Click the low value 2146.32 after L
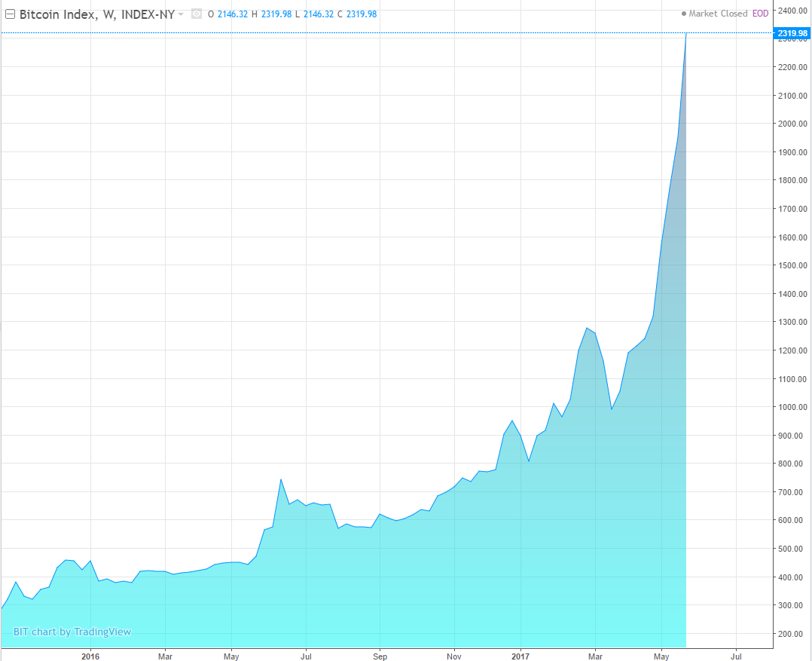The height and width of the screenshot is (661, 812). click(x=319, y=14)
